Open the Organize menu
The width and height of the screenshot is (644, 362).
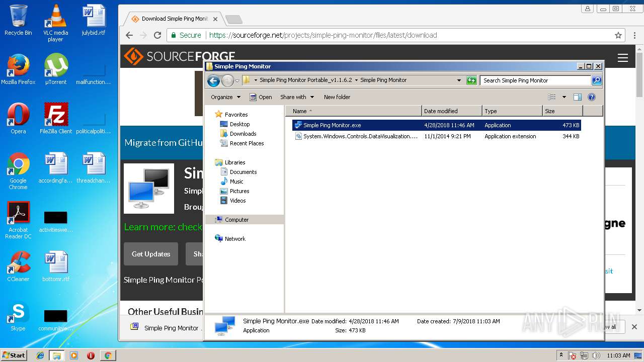[225, 97]
